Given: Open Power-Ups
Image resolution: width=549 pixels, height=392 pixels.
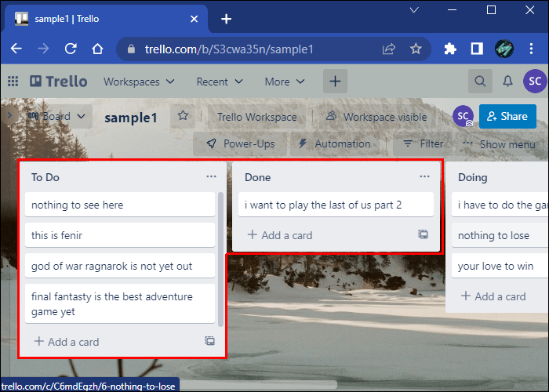Looking at the screenshot, I should (240, 143).
